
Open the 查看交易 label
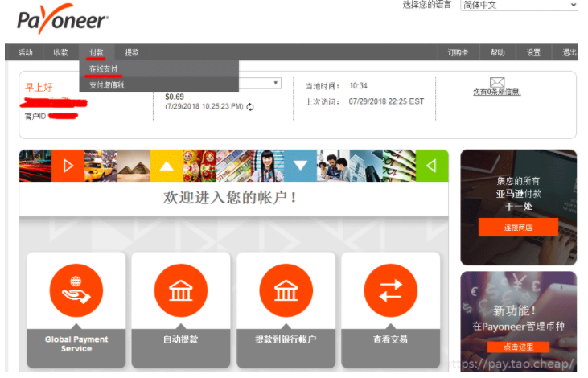tap(390, 339)
